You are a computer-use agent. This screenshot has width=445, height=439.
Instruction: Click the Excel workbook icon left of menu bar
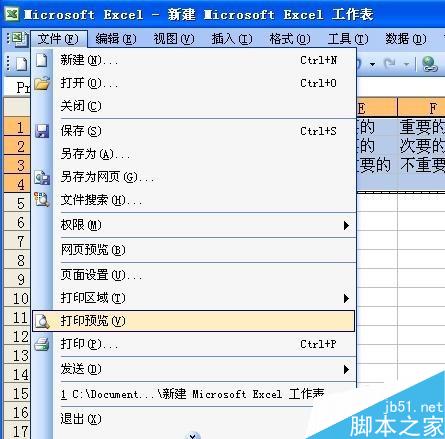tap(19, 39)
